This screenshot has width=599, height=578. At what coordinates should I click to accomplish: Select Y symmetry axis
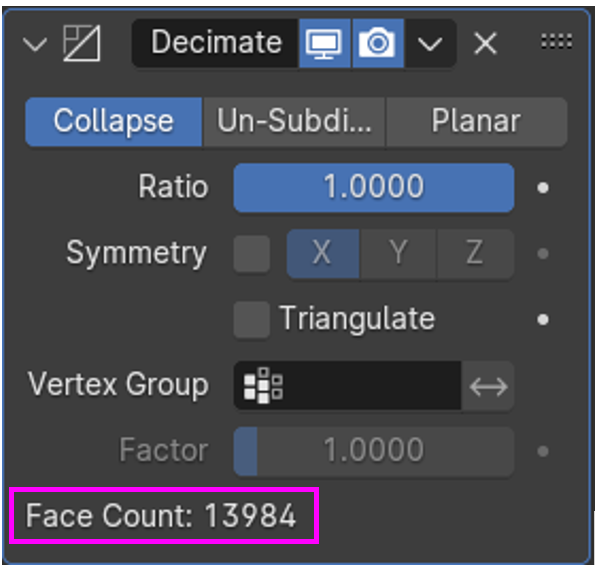398,254
